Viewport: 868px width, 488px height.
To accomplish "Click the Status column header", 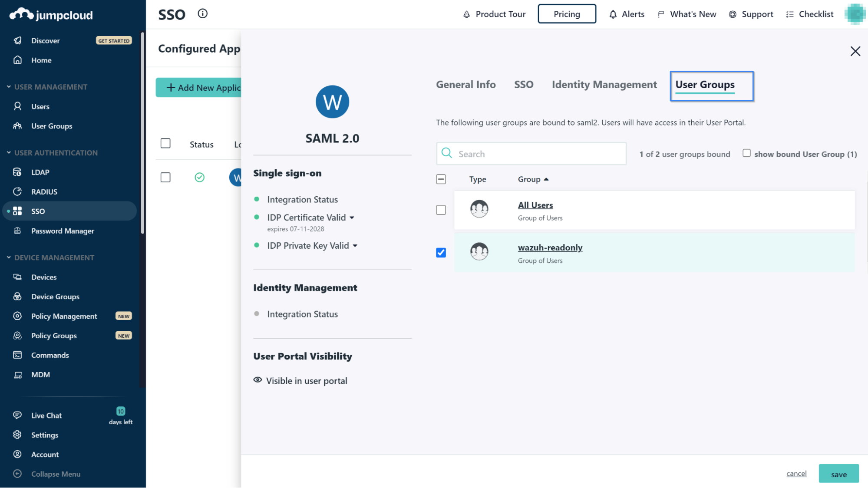I will [x=201, y=145].
